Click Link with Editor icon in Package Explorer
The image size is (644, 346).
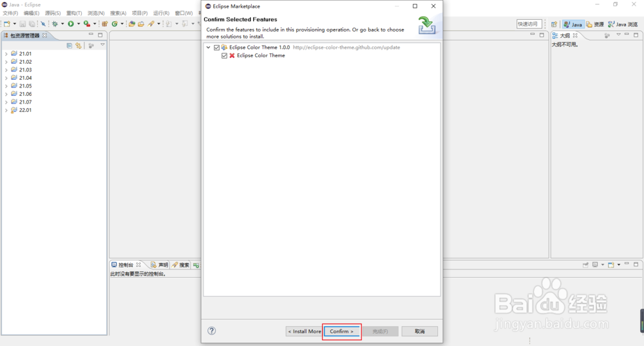coord(79,46)
